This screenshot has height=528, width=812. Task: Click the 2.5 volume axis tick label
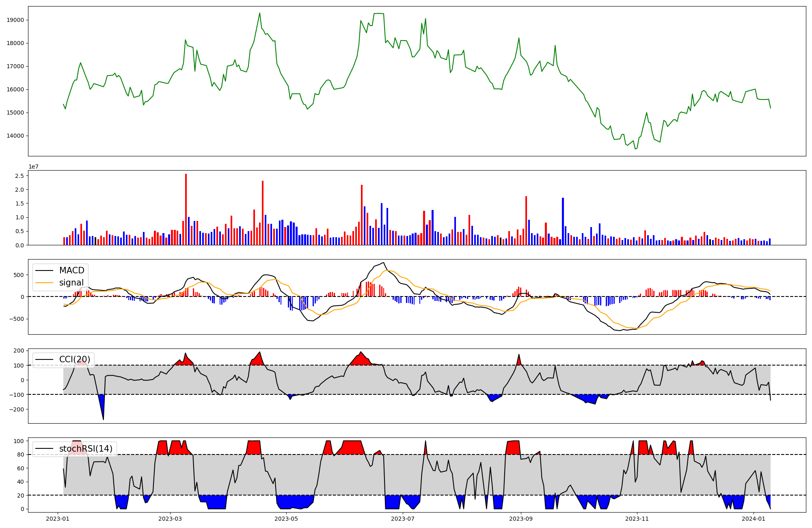[19, 176]
